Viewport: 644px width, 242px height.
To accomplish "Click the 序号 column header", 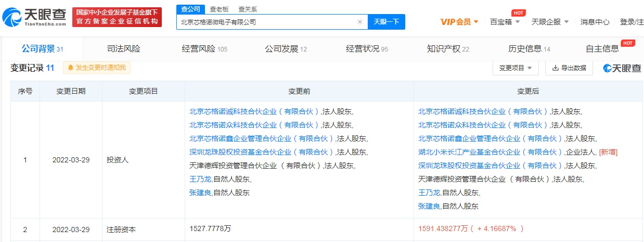I will pyautogui.click(x=25, y=91).
